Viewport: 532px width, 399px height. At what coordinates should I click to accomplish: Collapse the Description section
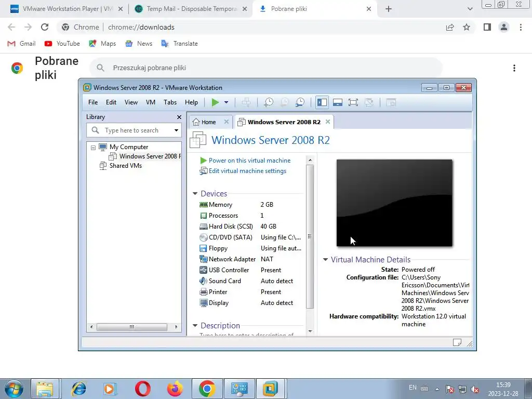[x=195, y=325]
